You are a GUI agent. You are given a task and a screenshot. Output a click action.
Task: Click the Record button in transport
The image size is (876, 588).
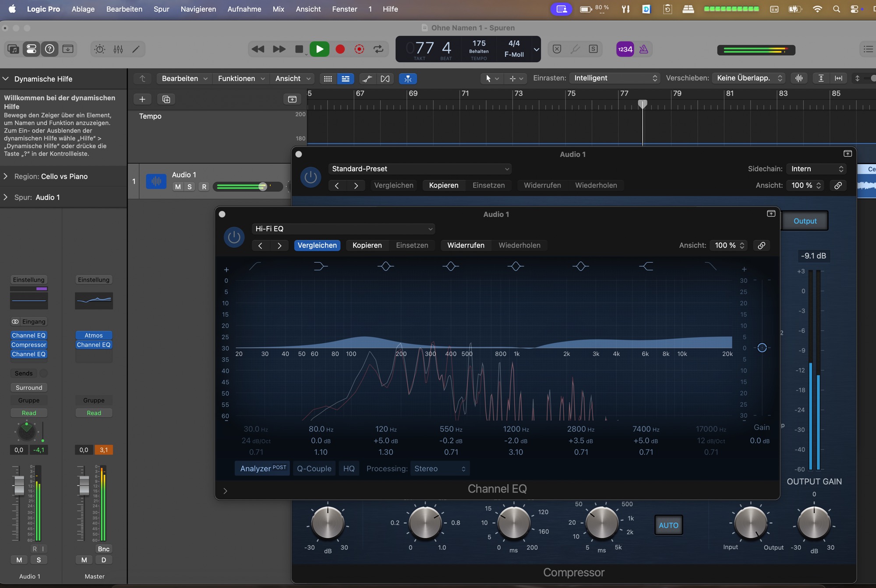pyautogui.click(x=340, y=49)
